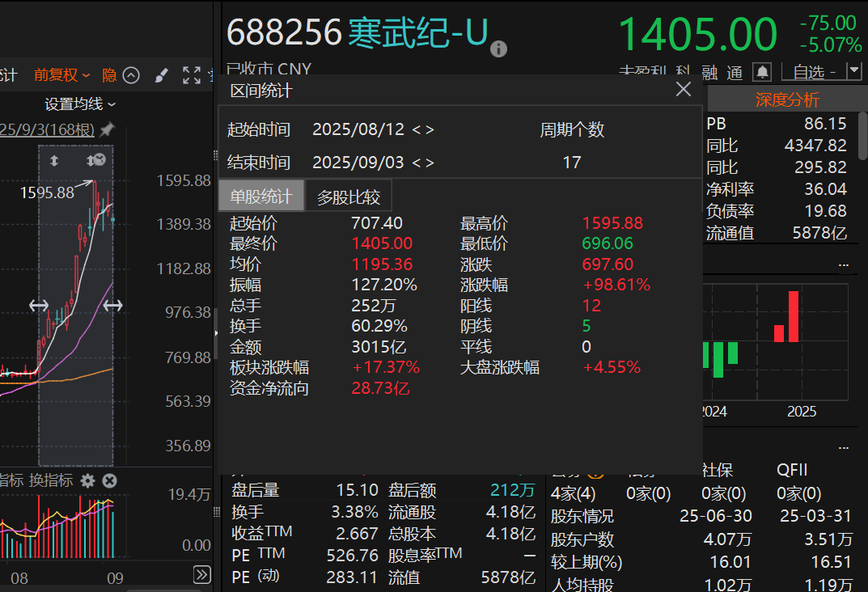Click the info icon beside 寒武纪-U
This screenshot has height=592, width=868.
[x=498, y=49]
